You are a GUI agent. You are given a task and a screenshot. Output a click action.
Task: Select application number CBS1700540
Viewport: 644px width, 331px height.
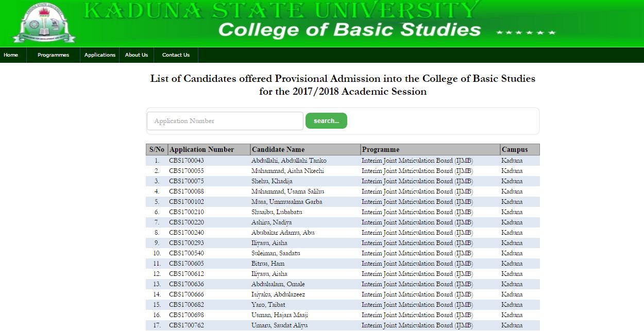[x=187, y=253]
